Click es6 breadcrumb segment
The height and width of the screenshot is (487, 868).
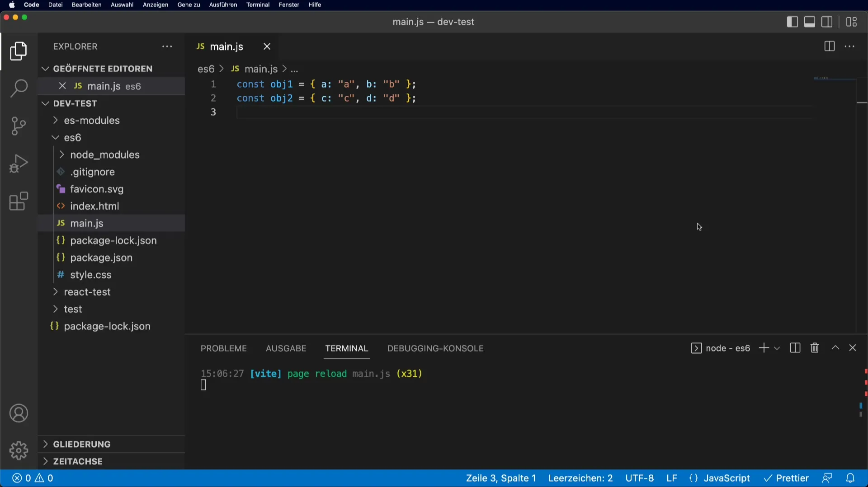click(x=206, y=69)
